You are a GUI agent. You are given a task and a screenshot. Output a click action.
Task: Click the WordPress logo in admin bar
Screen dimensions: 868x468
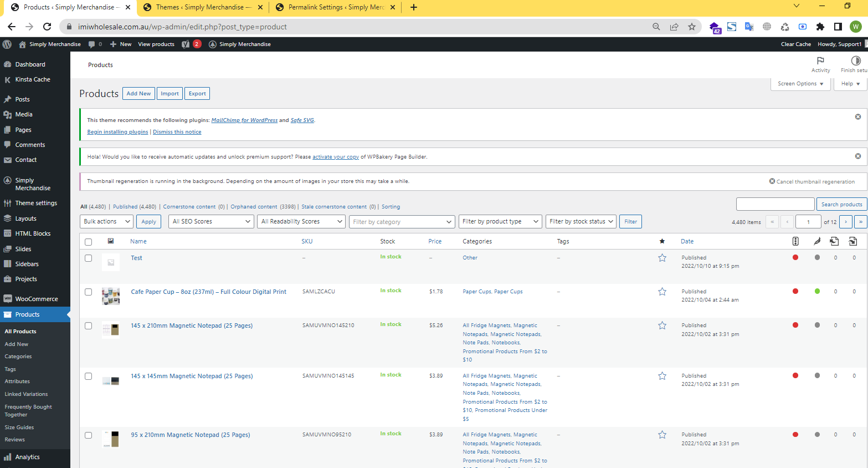point(7,44)
